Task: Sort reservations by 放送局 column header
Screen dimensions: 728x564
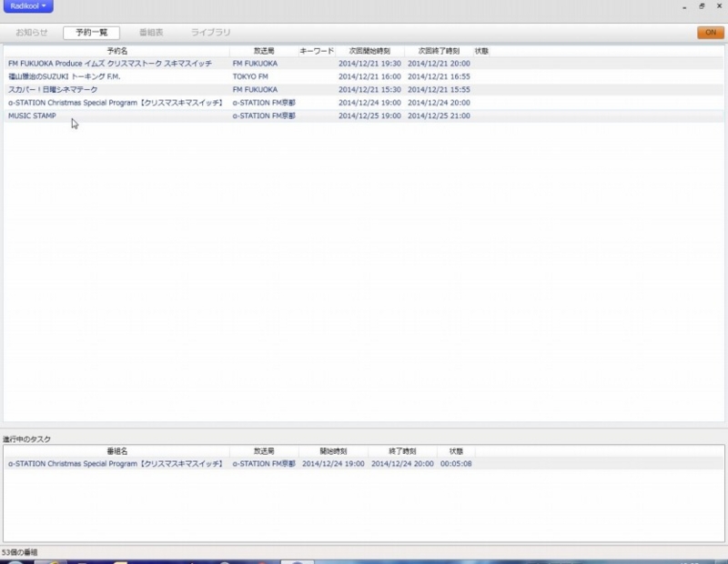Action: point(264,51)
